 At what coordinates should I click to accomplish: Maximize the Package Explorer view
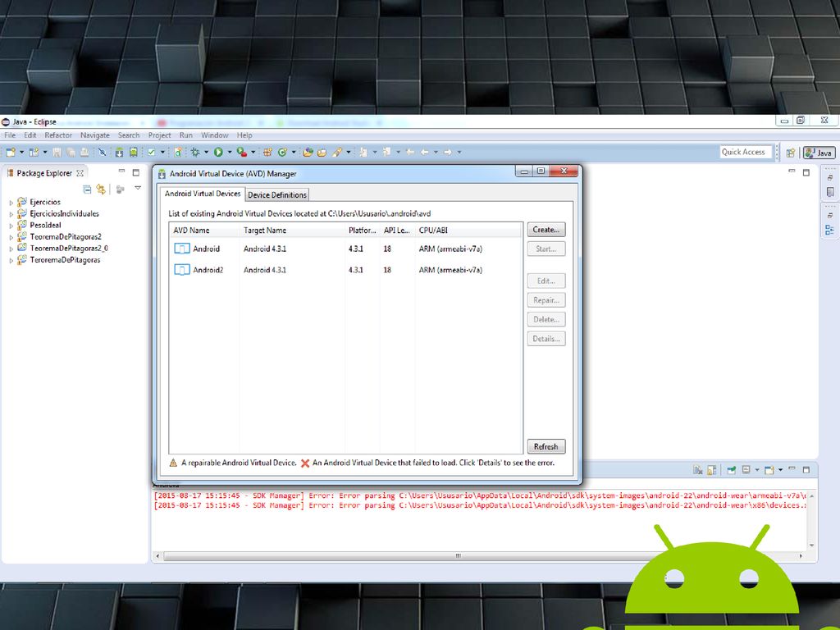(x=136, y=172)
